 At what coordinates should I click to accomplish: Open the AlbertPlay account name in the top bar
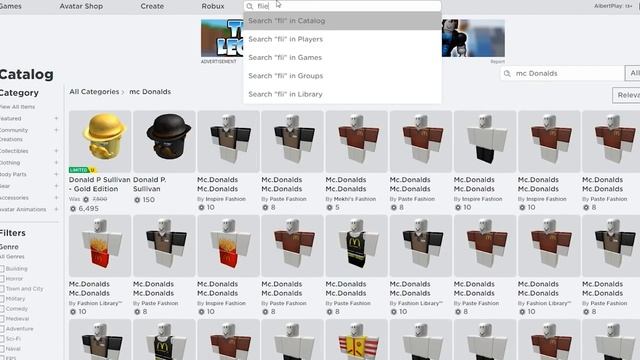[608, 6]
